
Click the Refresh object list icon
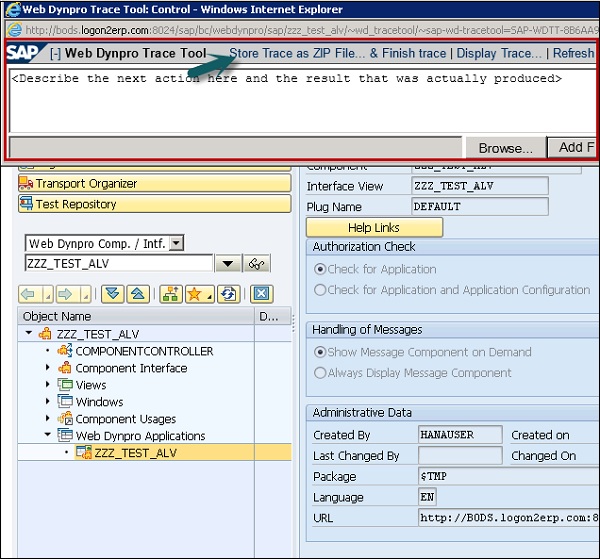coord(228,294)
